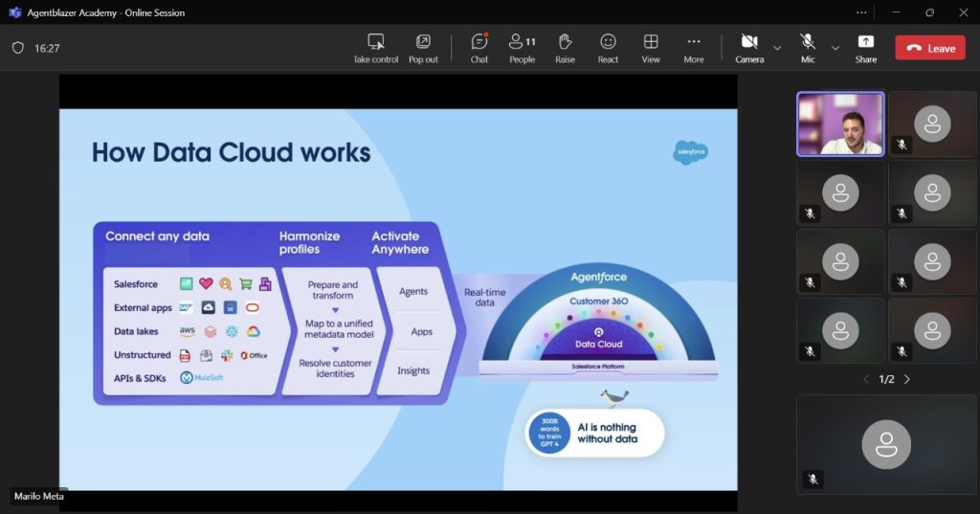980x514 pixels.
Task: Open the More actions menu
Action: point(694,48)
